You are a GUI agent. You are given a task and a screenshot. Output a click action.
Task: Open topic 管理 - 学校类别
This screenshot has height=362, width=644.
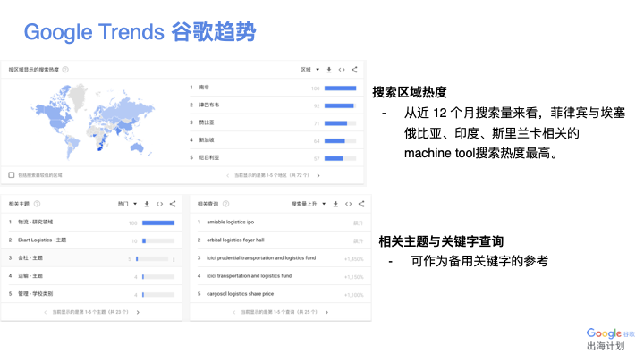[35, 294]
